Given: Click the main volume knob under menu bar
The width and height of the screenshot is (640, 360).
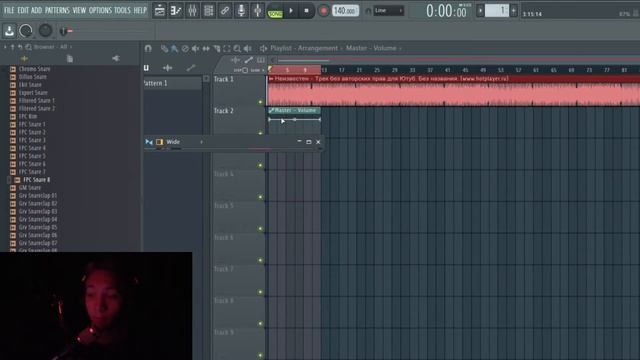Looking at the screenshot, I should (26, 31).
